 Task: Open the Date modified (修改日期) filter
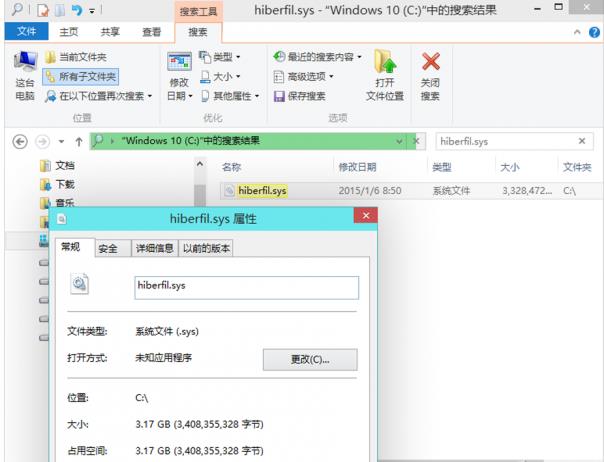coord(179,77)
